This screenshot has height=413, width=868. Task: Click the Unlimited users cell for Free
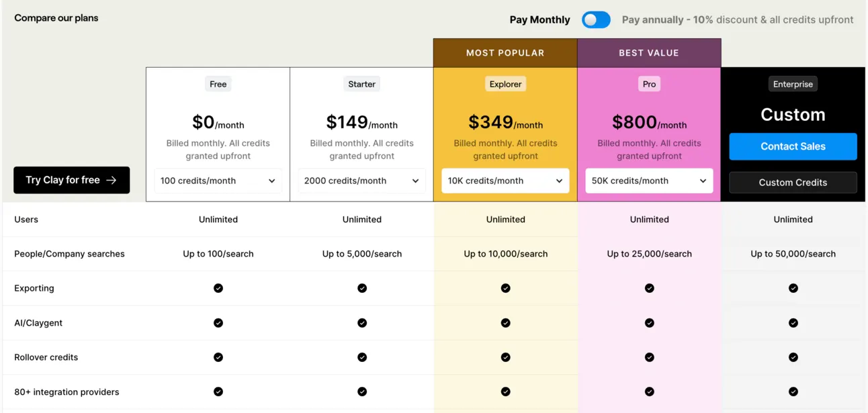[x=218, y=220]
